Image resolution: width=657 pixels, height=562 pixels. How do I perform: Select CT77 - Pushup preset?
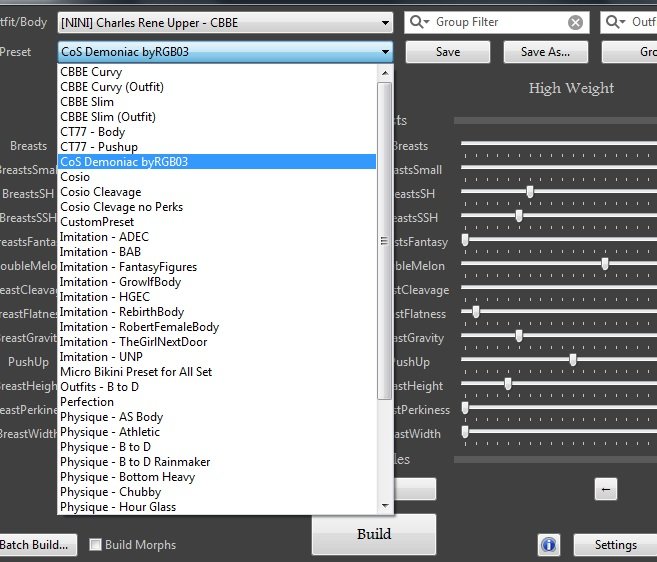tap(217, 147)
